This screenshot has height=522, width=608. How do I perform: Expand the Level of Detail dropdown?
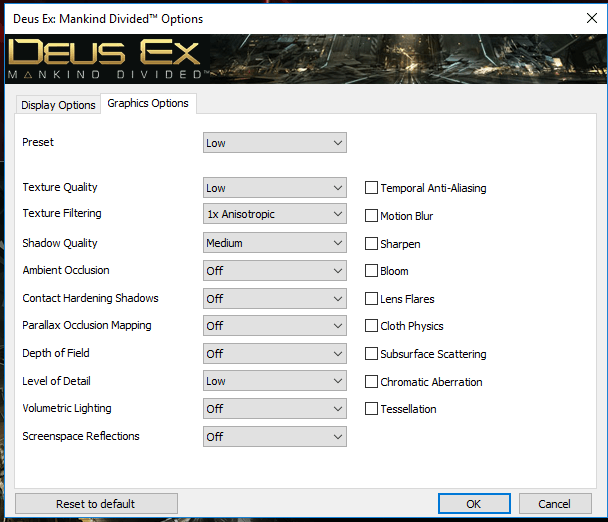click(x=274, y=381)
